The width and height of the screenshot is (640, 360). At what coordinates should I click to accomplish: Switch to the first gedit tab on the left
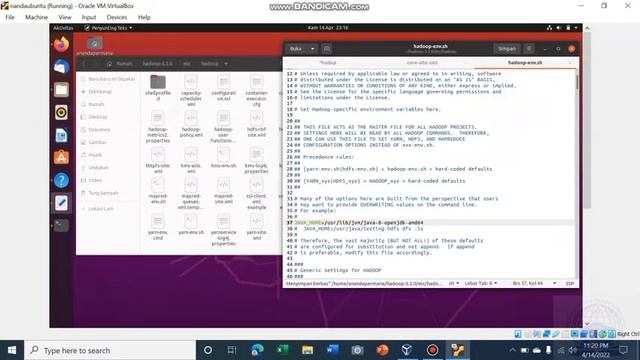coord(327,62)
